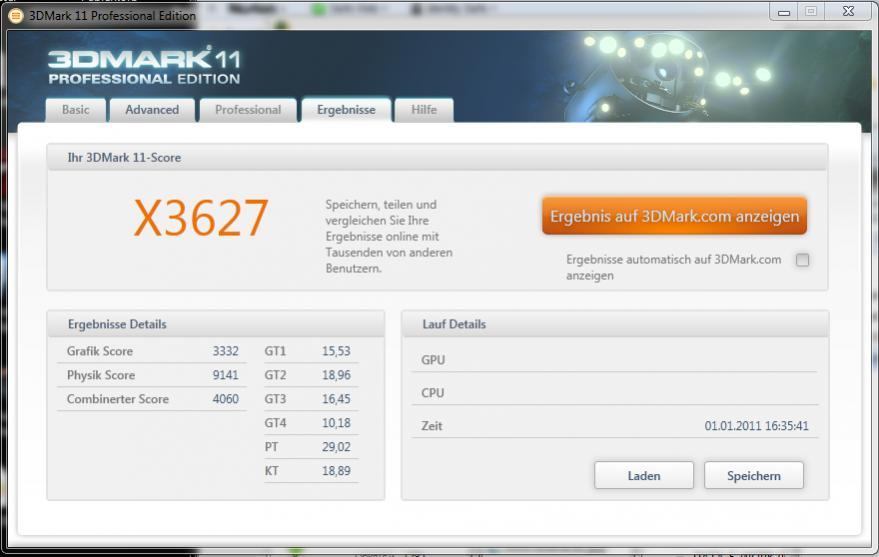Screen dimensions: 879x557
Task: Click the KT result 18,89
Action: coord(336,471)
